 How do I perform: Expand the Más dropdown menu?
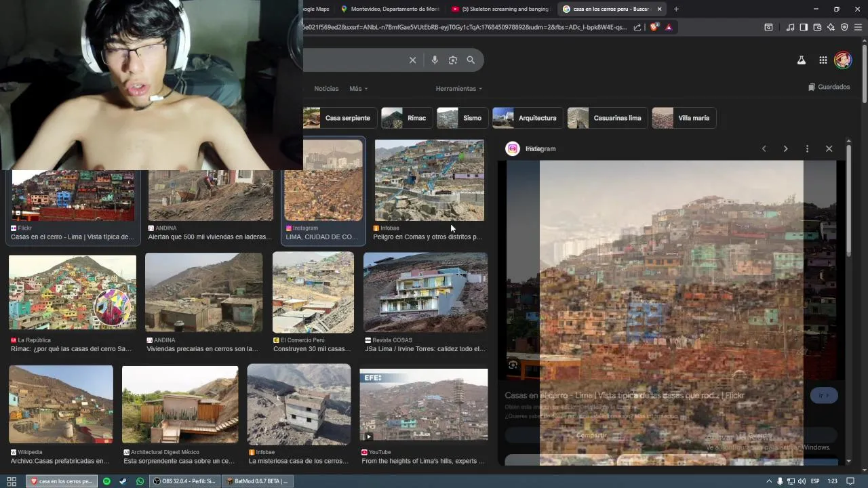(358, 89)
